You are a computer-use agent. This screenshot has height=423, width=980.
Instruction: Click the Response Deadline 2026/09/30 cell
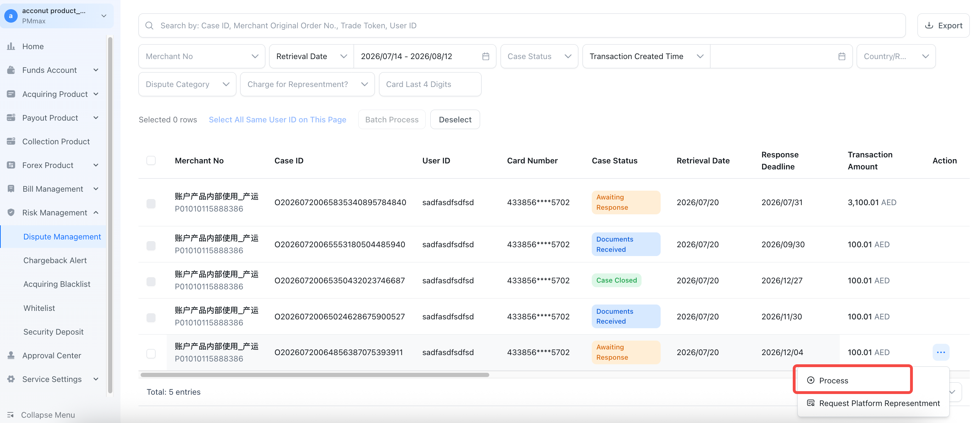[783, 244]
